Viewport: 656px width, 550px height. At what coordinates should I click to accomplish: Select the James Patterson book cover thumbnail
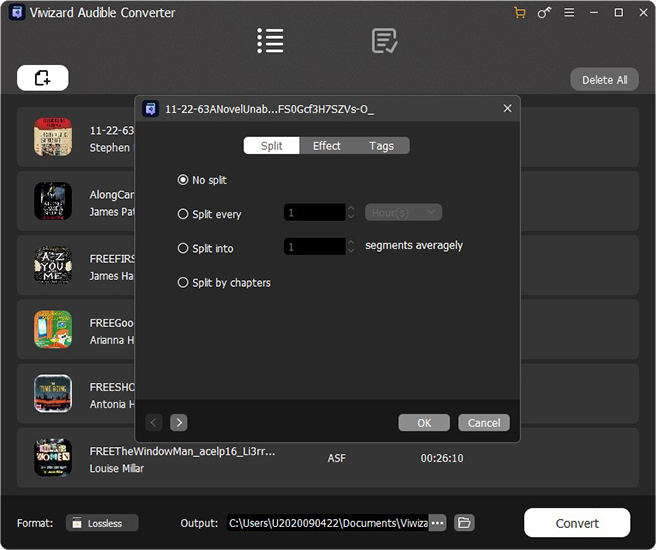pos(53,201)
